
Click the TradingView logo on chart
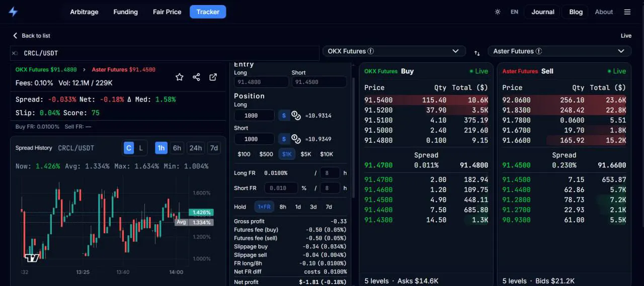click(x=32, y=258)
